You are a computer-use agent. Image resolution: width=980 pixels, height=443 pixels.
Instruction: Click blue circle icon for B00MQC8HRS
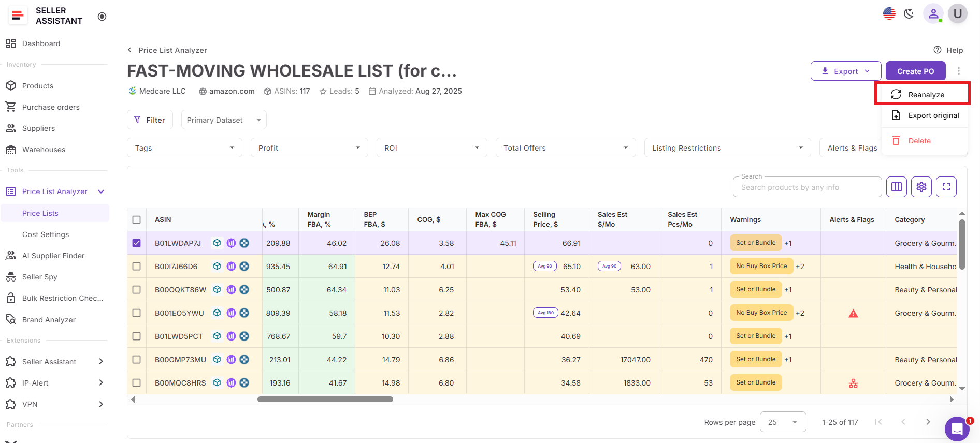tap(244, 382)
